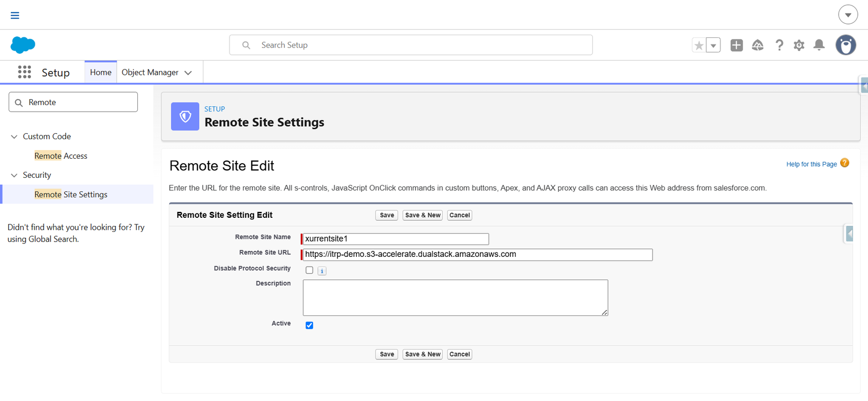
Task: Select Remote Site Settings in sidebar
Action: [71, 195]
